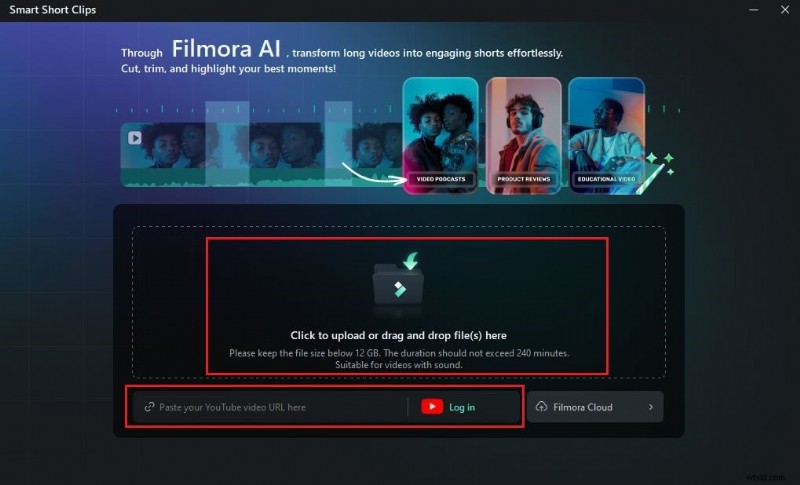Click the play icon on the video strip
Image resolution: width=800 pixels, height=485 pixels.
click(135, 138)
